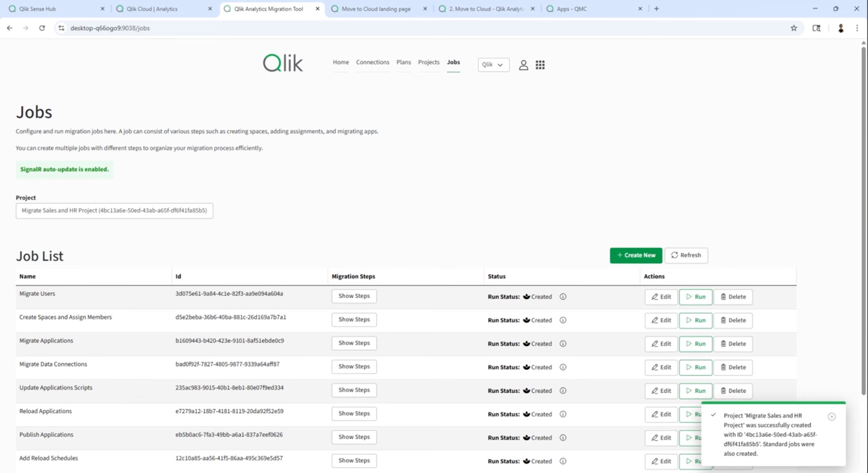Click the info icon beside Migrate Users status

[563, 297]
